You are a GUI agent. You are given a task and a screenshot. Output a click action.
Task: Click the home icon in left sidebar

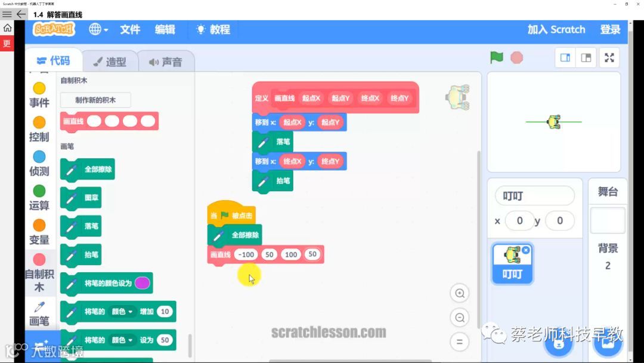click(x=7, y=28)
